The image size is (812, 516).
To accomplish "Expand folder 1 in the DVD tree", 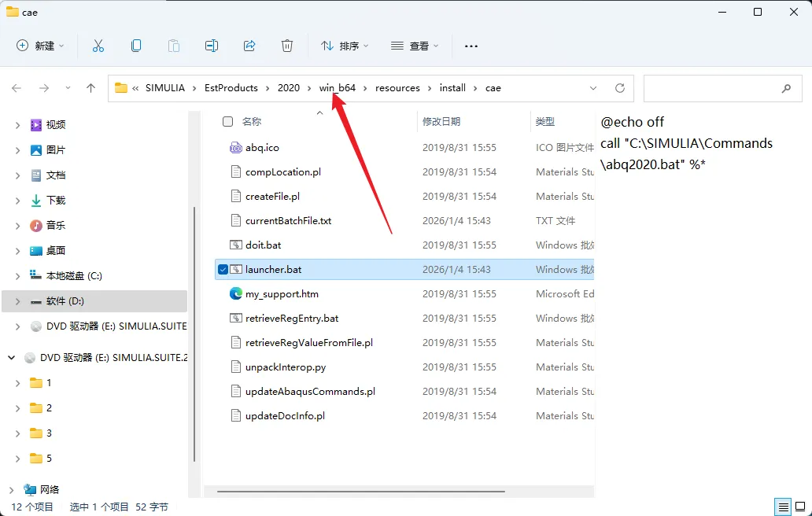I will pos(17,383).
